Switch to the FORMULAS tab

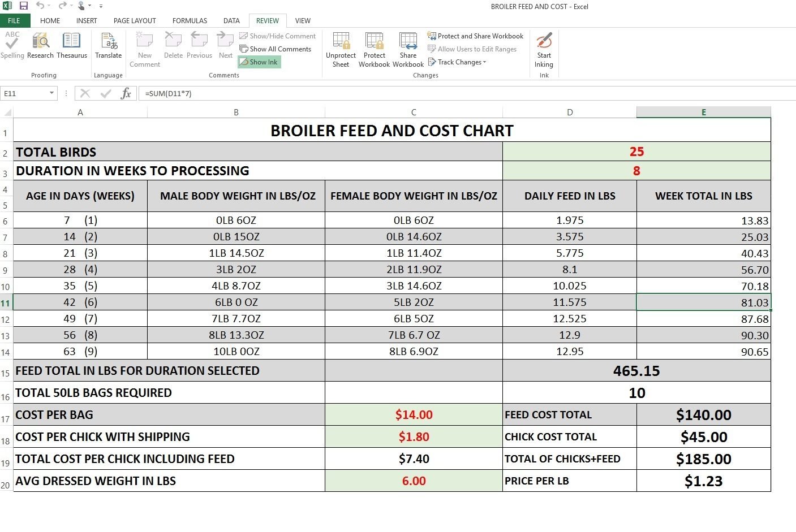tap(190, 21)
